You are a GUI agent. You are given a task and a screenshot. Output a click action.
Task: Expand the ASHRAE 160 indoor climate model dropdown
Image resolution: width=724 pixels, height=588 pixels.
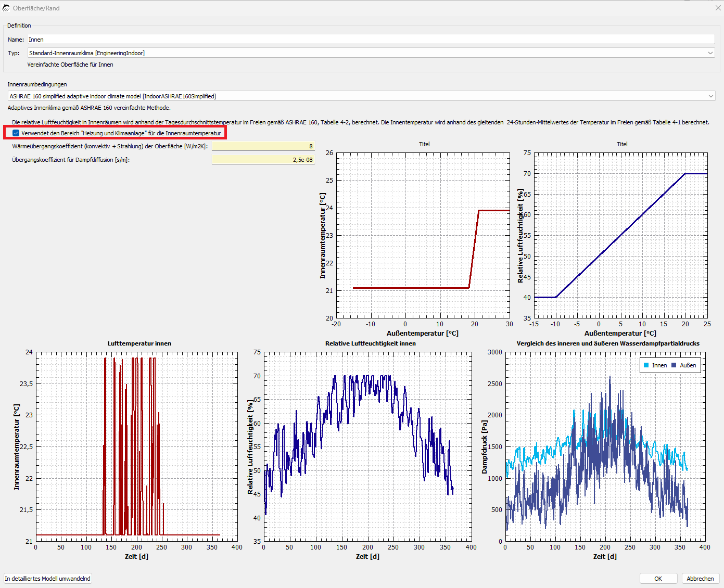(x=362, y=96)
